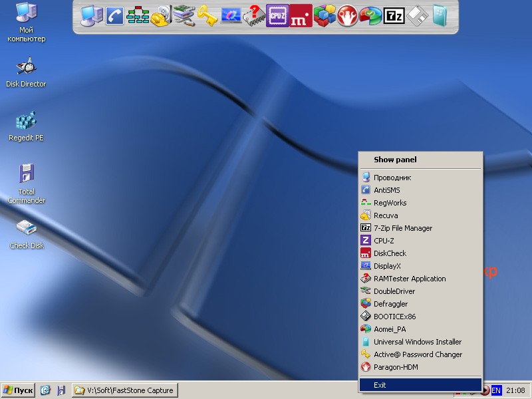Image resolution: width=532 pixels, height=399 pixels.
Task: Choose 7-Zip File Manager in the menu
Action: tap(420, 228)
